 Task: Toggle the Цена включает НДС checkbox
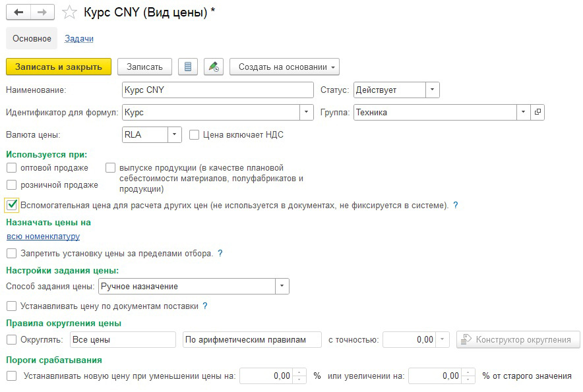pyautogui.click(x=194, y=135)
